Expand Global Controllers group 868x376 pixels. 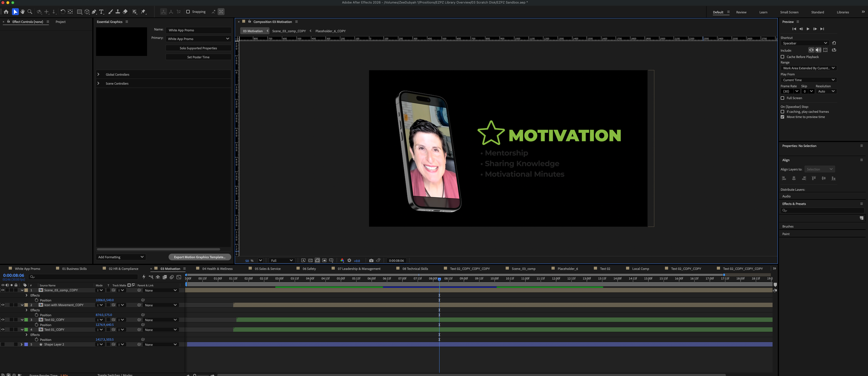98,75
